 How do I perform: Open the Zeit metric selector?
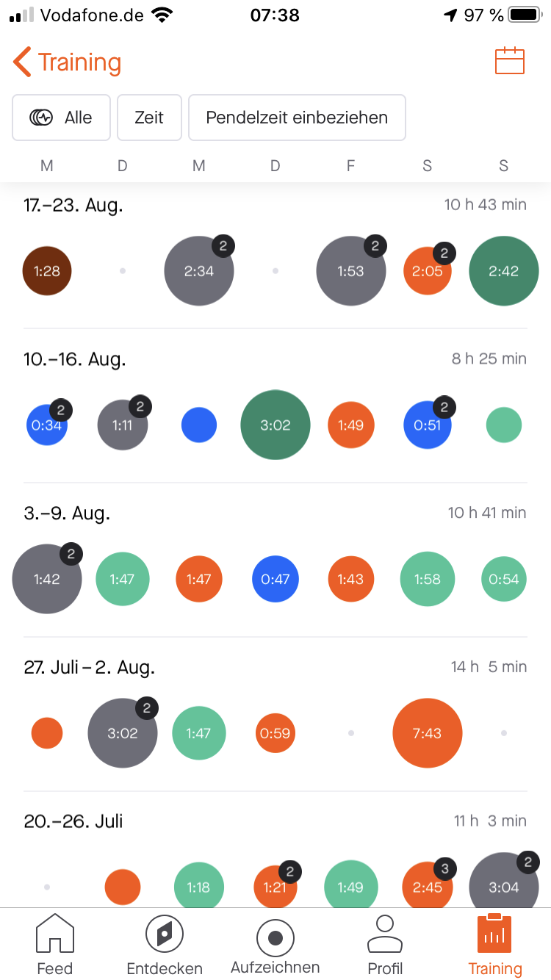point(149,118)
